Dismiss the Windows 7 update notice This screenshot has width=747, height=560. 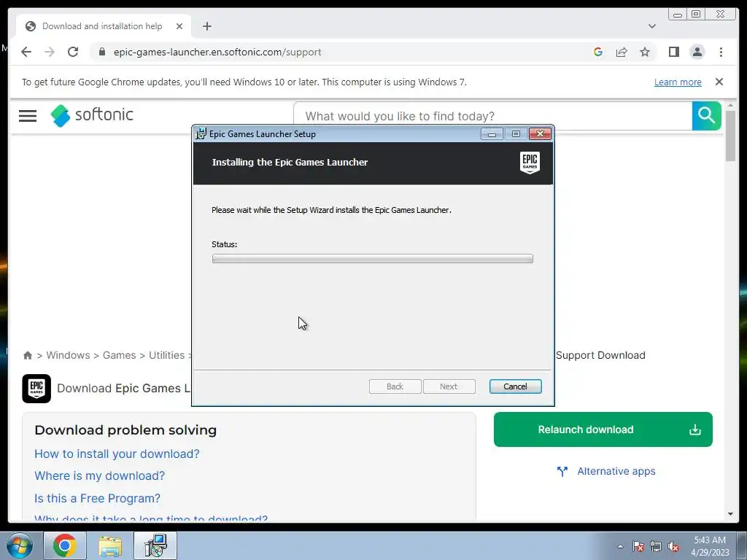tap(719, 82)
